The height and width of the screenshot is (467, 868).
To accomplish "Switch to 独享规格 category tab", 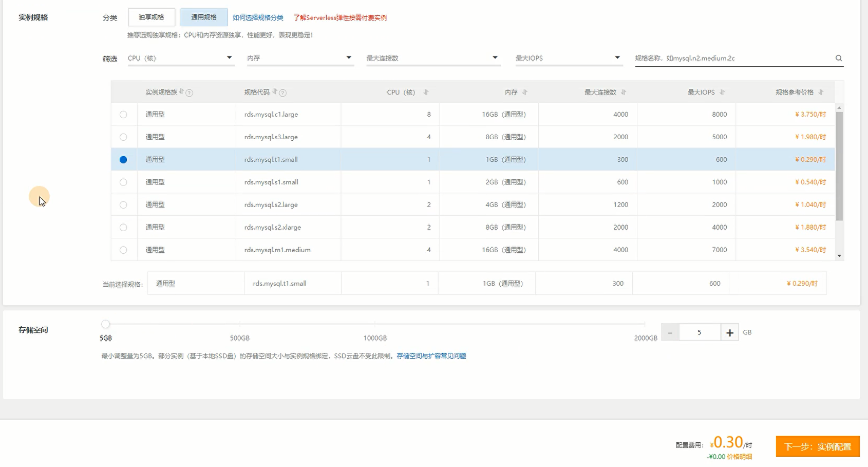I will (152, 17).
